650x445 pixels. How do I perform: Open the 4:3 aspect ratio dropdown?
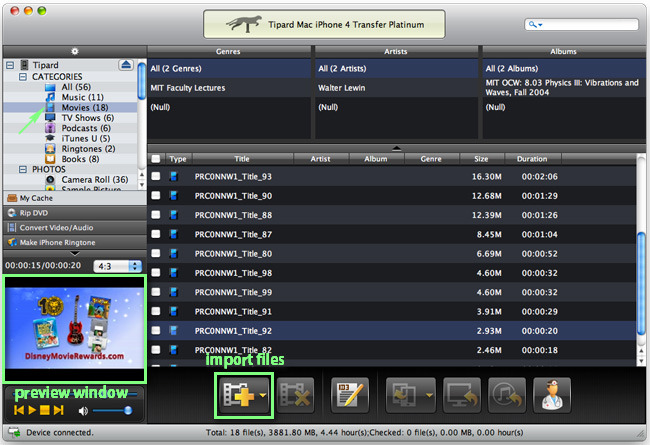point(118,266)
